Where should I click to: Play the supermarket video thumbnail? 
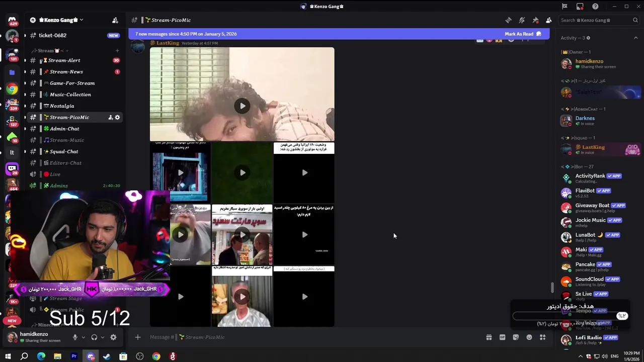[x=242, y=234]
